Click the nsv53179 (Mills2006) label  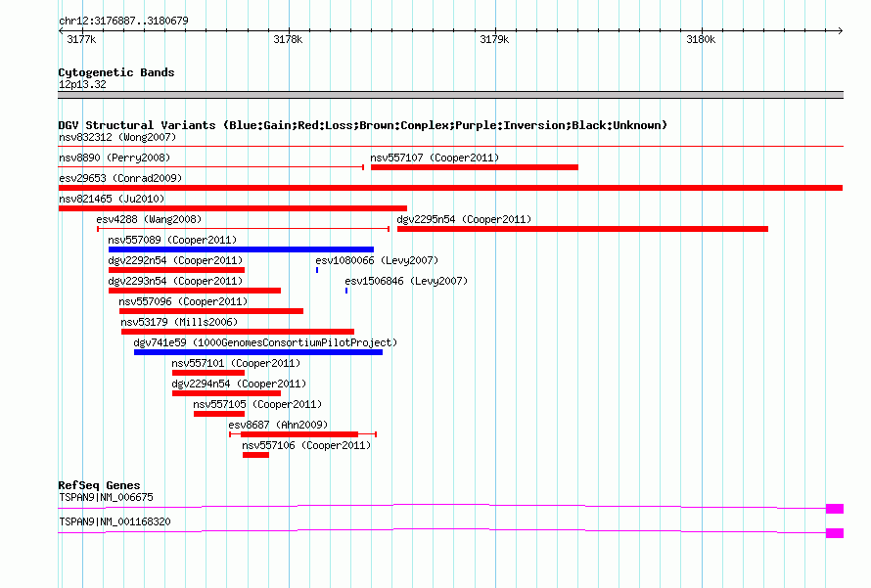[x=179, y=322]
